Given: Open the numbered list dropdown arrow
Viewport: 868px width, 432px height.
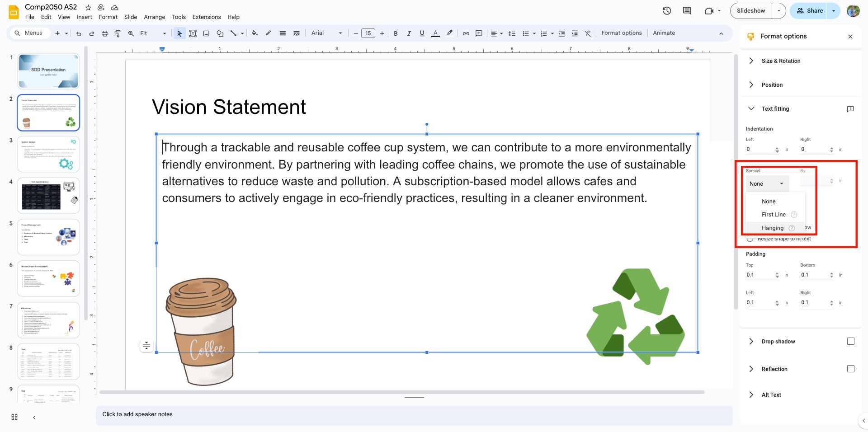Looking at the screenshot, I should point(552,33).
